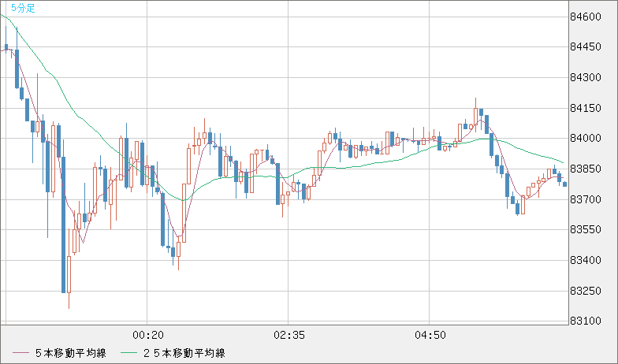Click the 83100 price axis label
The width and height of the screenshot is (618, 364).
click(586, 321)
